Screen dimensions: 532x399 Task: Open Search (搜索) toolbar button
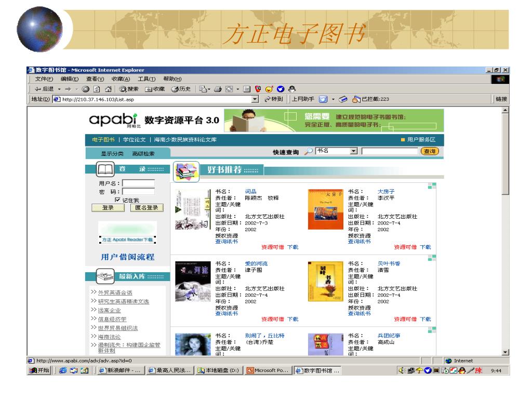coord(129,89)
